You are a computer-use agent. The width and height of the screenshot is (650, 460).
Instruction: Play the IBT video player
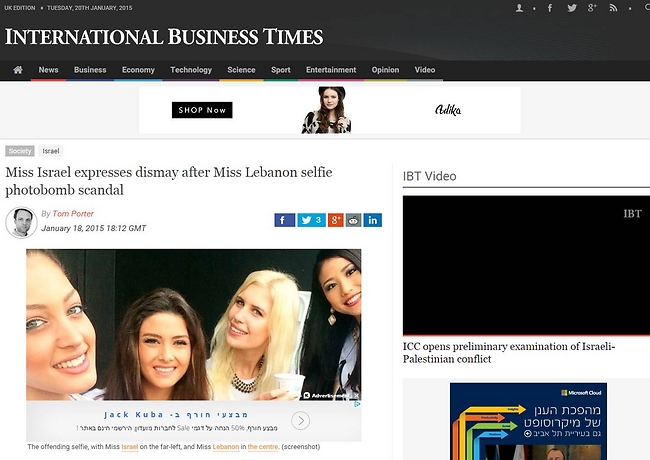[526, 265]
